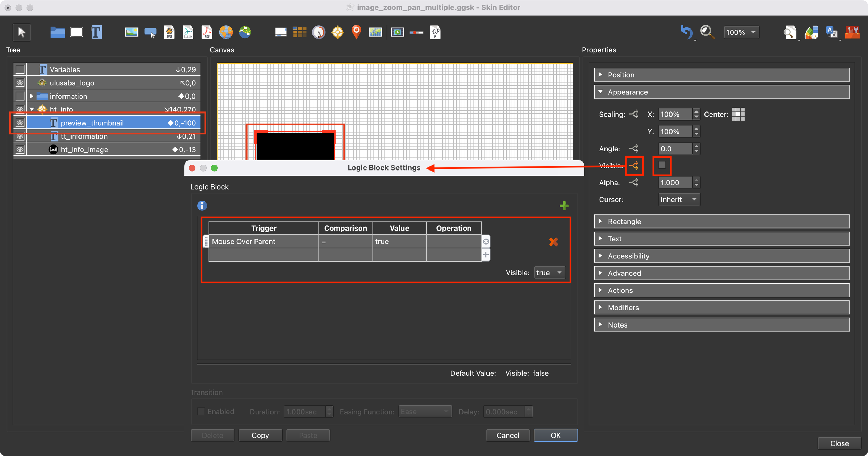Open the Cursor Inherit dropdown
Viewport: 868px width, 456px height.
(x=679, y=200)
